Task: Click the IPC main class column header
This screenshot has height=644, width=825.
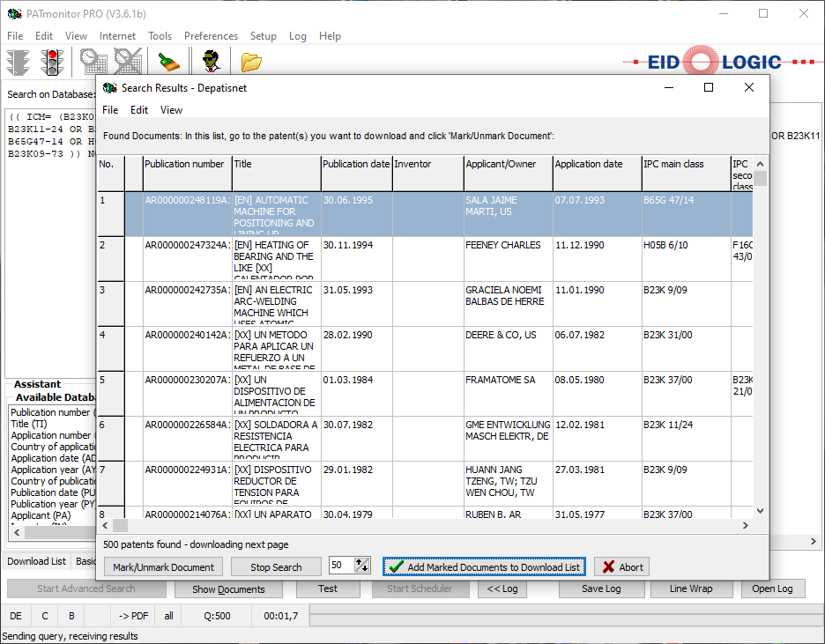Action: 686,173
